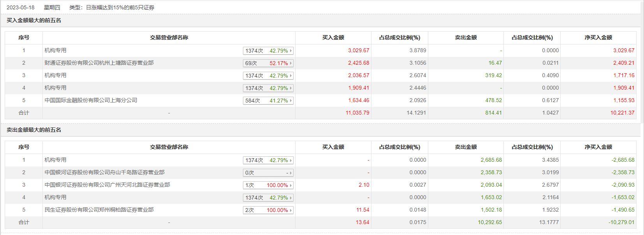Select the 买入金额最大的前五名 section heading
The width and height of the screenshot is (644, 235).
(34, 20)
